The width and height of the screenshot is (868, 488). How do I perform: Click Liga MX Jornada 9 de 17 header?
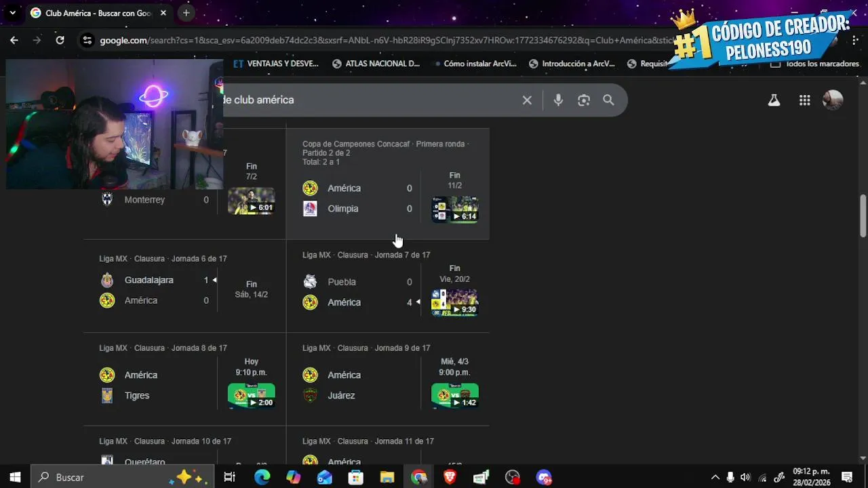coord(366,348)
